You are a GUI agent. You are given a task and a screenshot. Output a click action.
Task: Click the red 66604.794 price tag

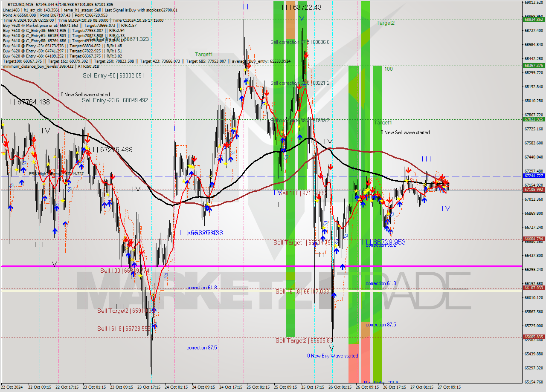[x=534, y=239]
